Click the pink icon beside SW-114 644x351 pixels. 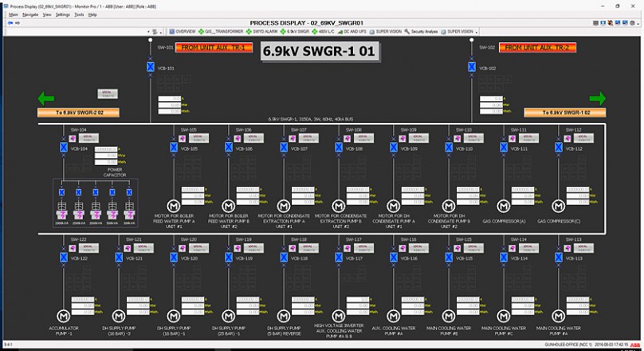coord(512,248)
